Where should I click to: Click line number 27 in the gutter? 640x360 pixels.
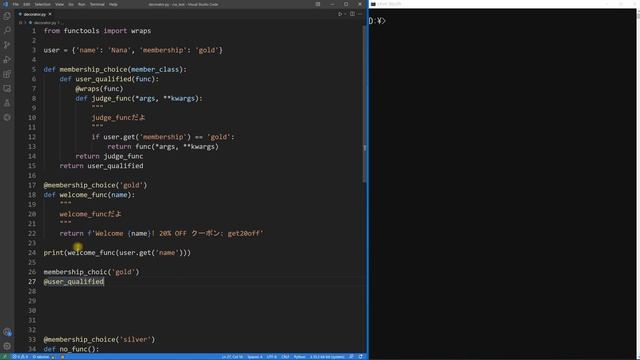(32, 282)
